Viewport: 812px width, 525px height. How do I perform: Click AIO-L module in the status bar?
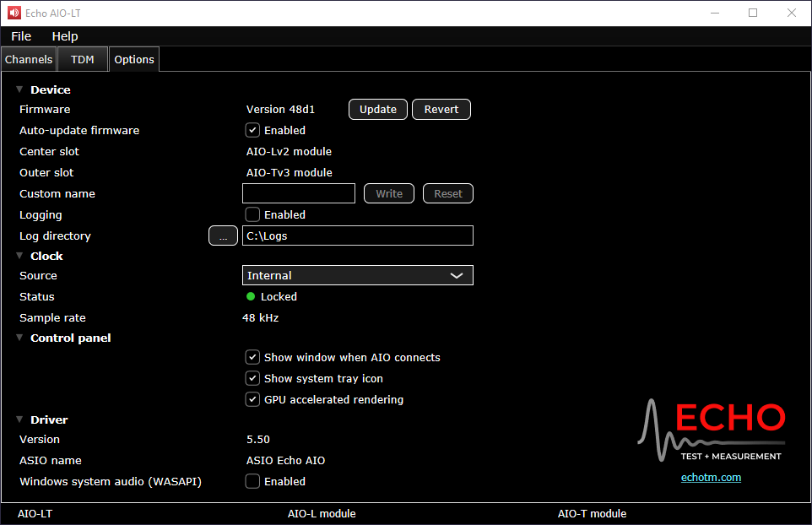tap(322, 514)
